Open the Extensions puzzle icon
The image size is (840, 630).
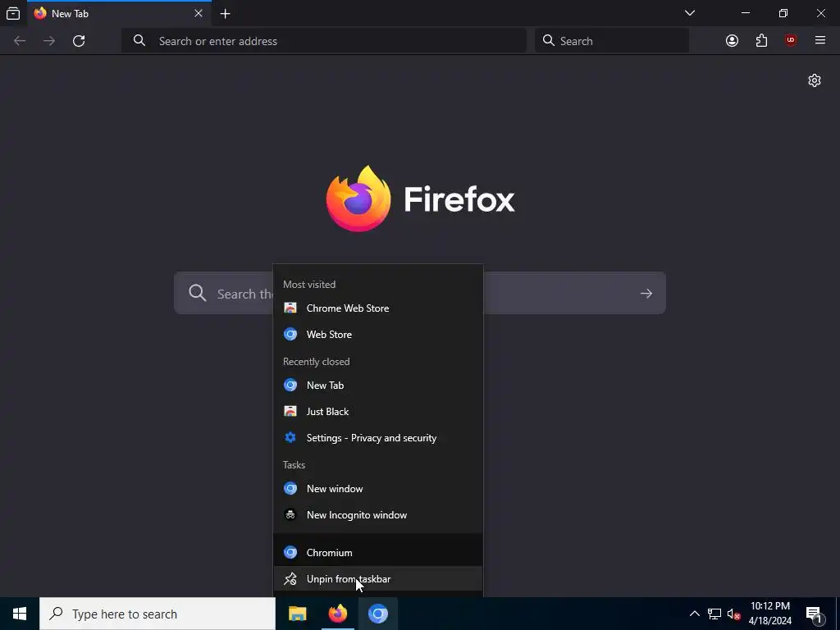click(761, 41)
